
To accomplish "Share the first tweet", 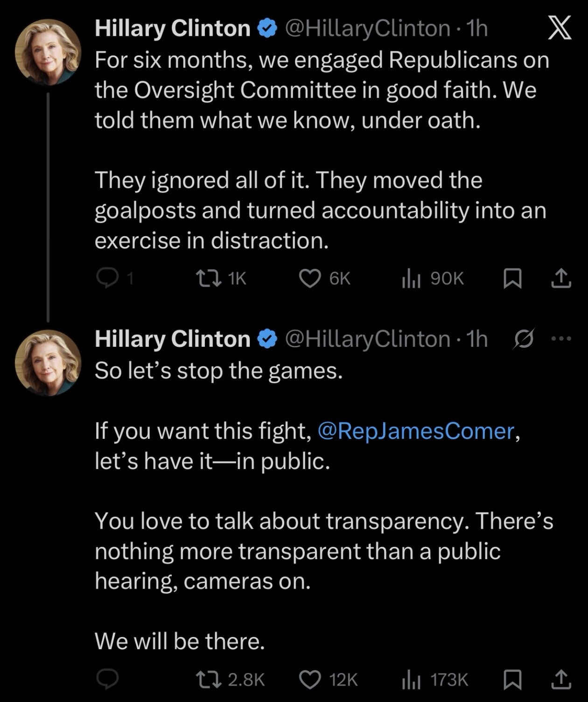I will 560,278.
